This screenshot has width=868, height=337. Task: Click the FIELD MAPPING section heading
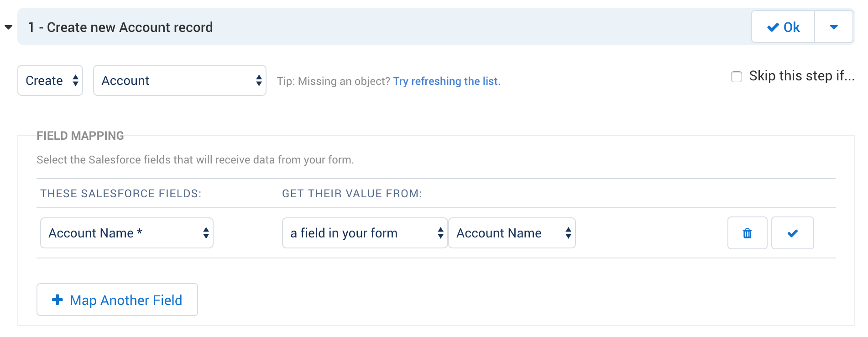80,136
